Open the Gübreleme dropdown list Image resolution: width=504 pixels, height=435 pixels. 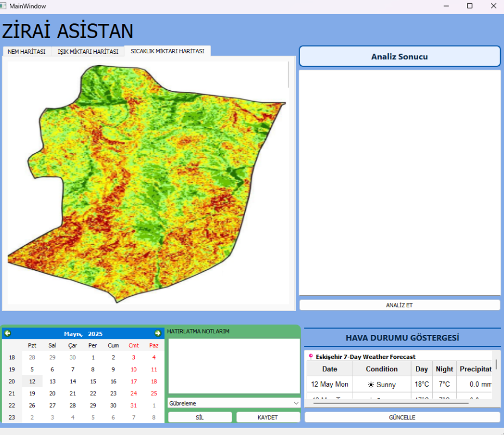pos(234,403)
